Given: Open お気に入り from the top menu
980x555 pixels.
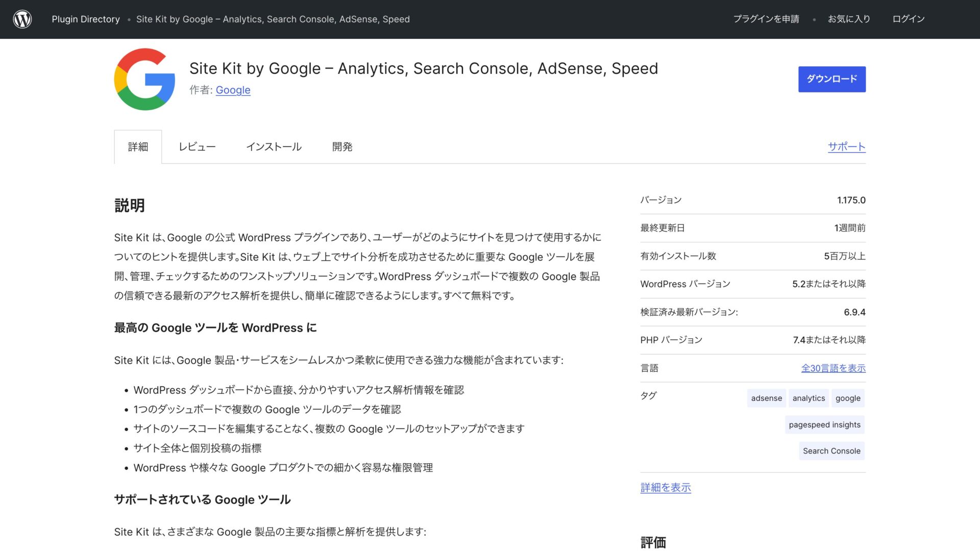Looking at the screenshot, I should [849, 19].
